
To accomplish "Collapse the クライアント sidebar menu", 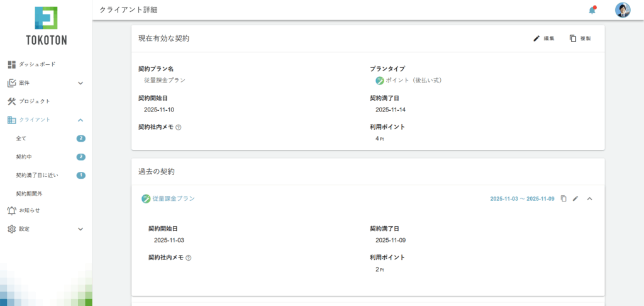I will click(80, 120).
